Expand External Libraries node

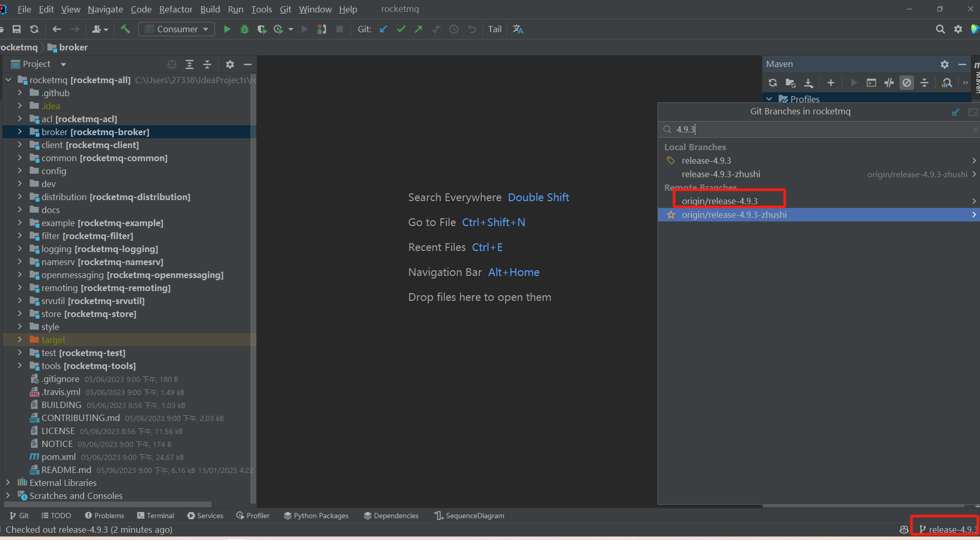8,482
